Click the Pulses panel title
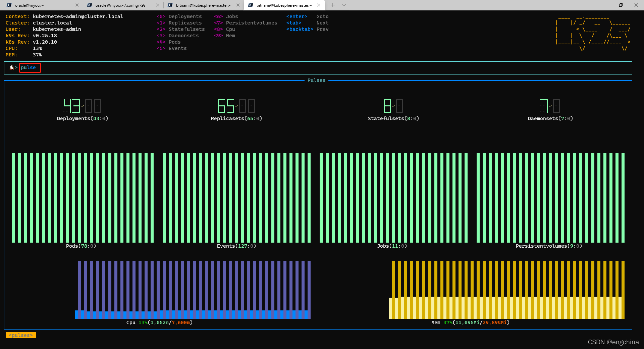Viewport: 644px width, 349px height. [x=316, y=80]
